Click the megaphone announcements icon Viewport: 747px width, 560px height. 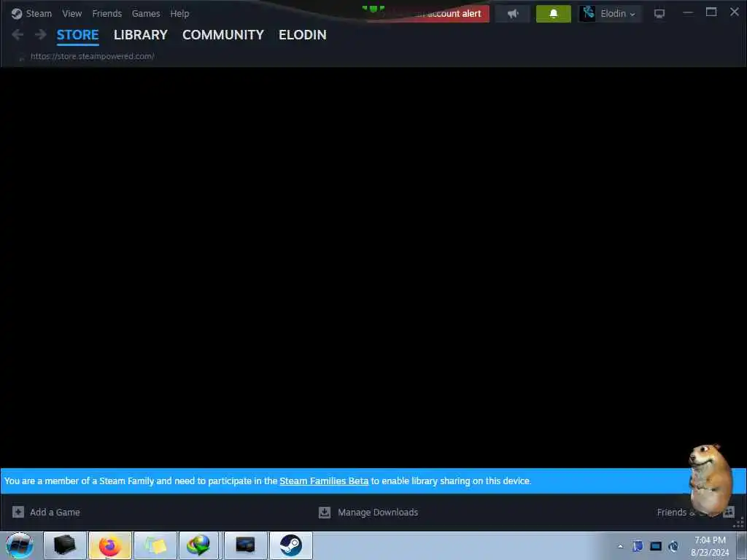(x=513, y=14)
